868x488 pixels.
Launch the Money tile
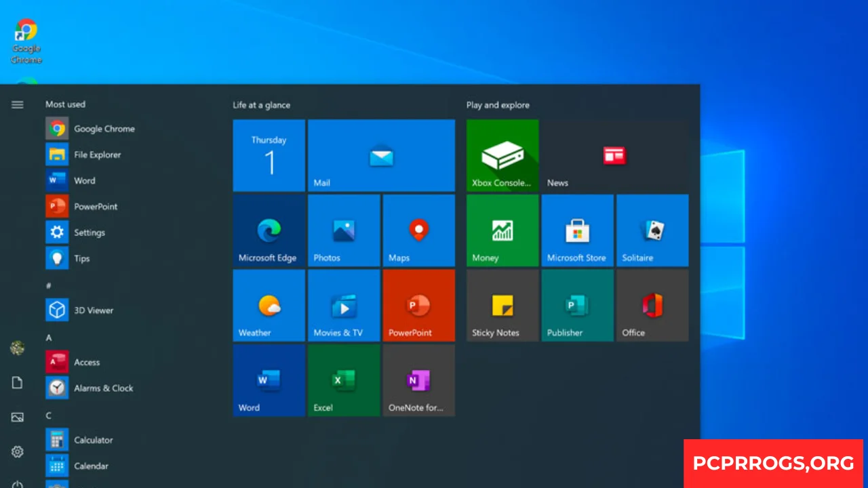(502, 230)
